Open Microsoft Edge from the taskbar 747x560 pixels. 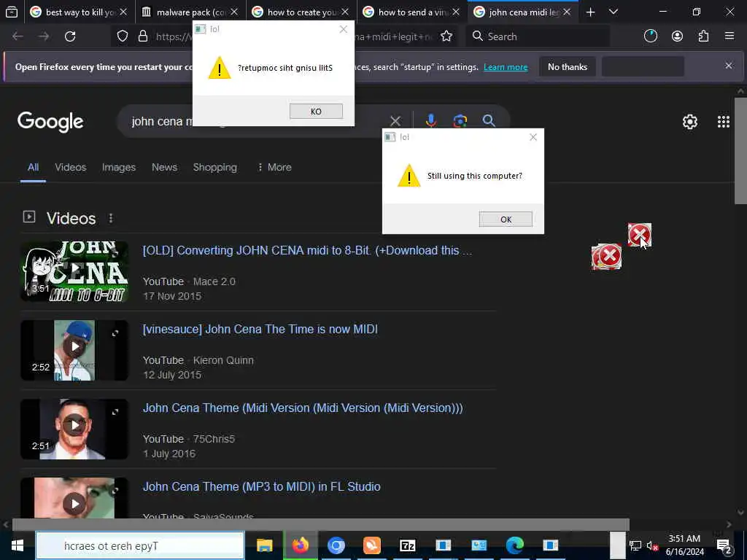515,545
